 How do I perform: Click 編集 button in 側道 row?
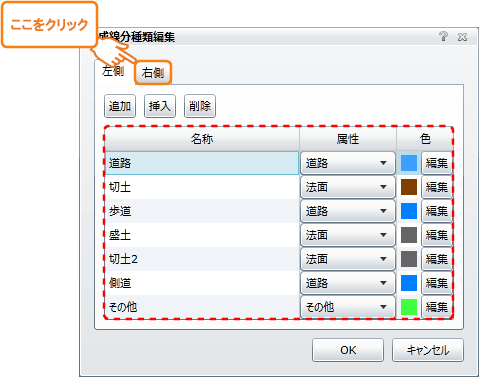click(x=436, y=283)
